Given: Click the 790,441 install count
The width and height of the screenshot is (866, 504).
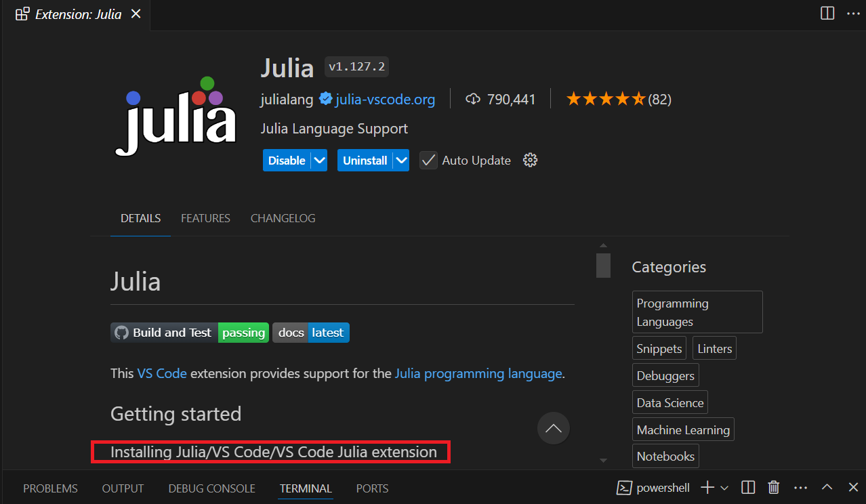Looking at the screenshot, I should (x=511, y=100).
